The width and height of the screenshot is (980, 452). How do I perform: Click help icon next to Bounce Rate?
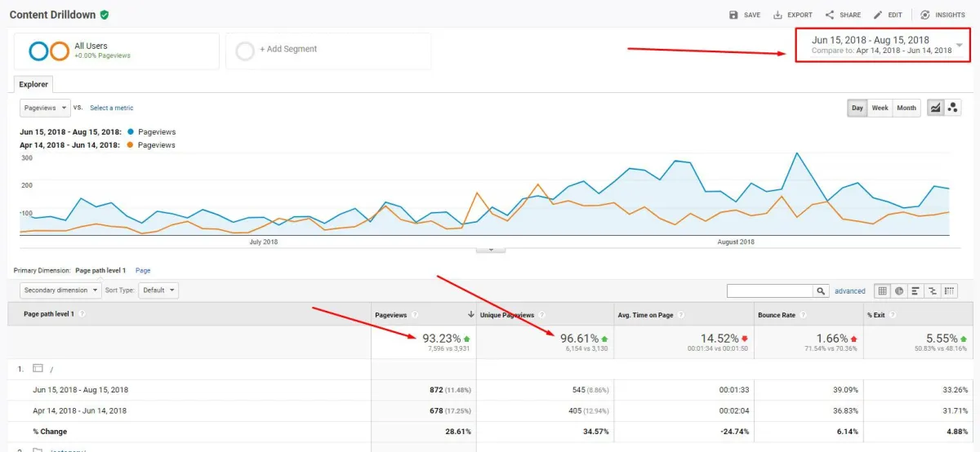click(x=803, y=315)
